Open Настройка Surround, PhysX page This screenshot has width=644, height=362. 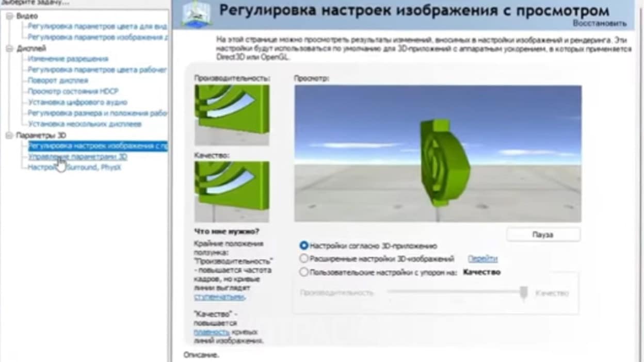click(74, 168)
